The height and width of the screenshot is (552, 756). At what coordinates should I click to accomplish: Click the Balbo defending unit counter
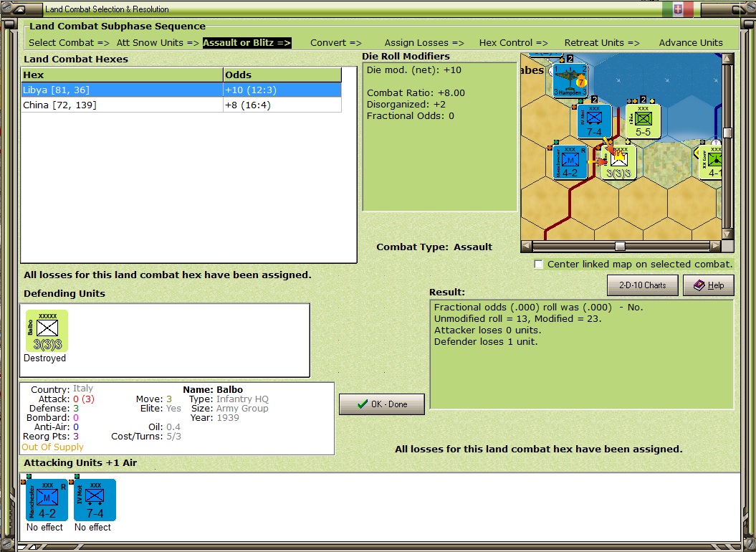47,331
